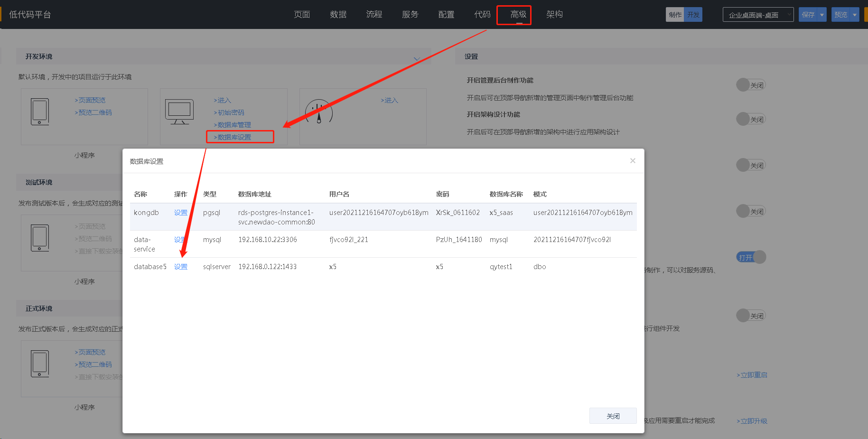Screen dimensions: 868x439
Task: Click the XrSk_0611602 password cell
Action: [x=458, y=213]
